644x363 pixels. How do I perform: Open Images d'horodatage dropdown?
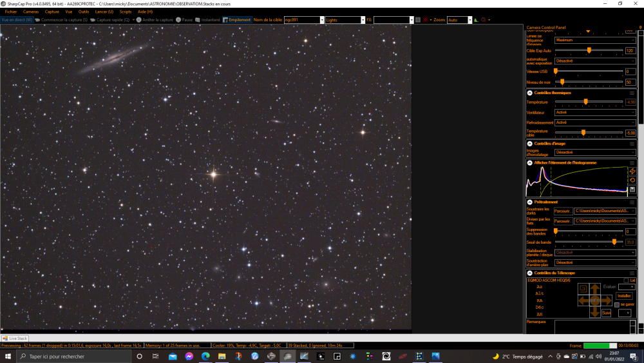point(595,153)
